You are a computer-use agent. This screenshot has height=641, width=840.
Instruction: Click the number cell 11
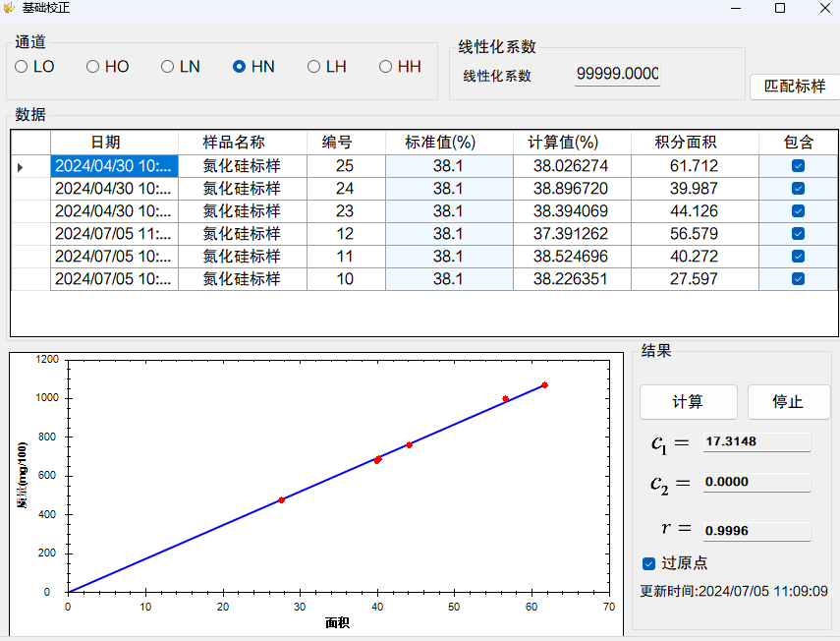(346, 257)
